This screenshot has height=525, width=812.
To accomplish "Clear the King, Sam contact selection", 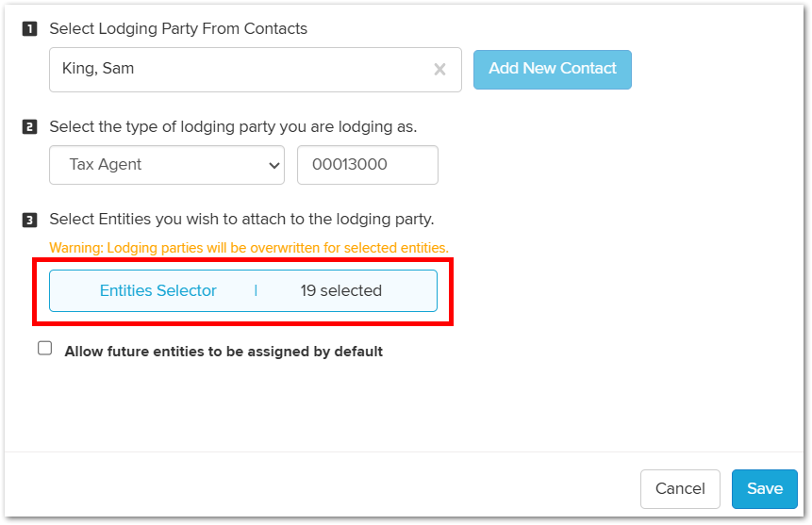I will point(439,70).
